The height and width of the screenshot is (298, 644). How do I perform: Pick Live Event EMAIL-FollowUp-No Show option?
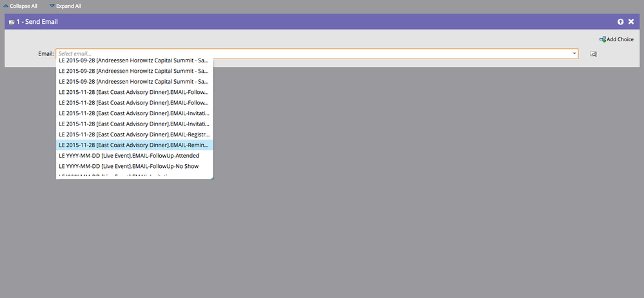point(128,166)
